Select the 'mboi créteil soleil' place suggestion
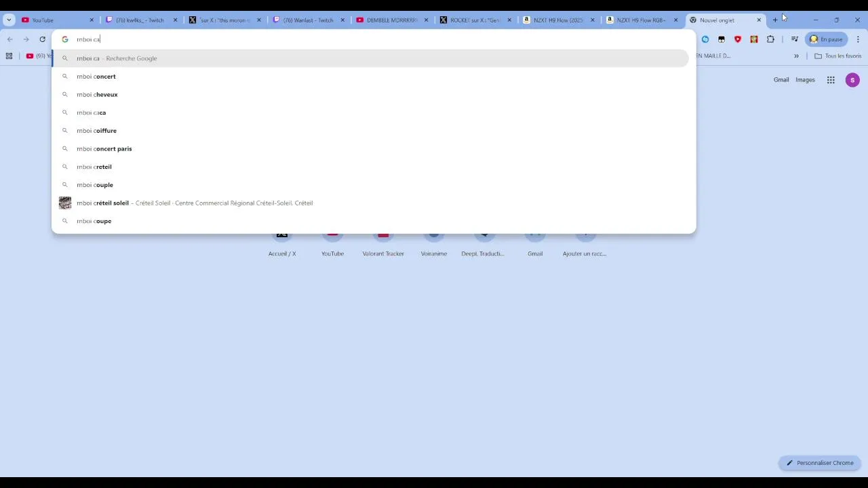The height and width of the screenshot is (488, 868). [371, 203]
